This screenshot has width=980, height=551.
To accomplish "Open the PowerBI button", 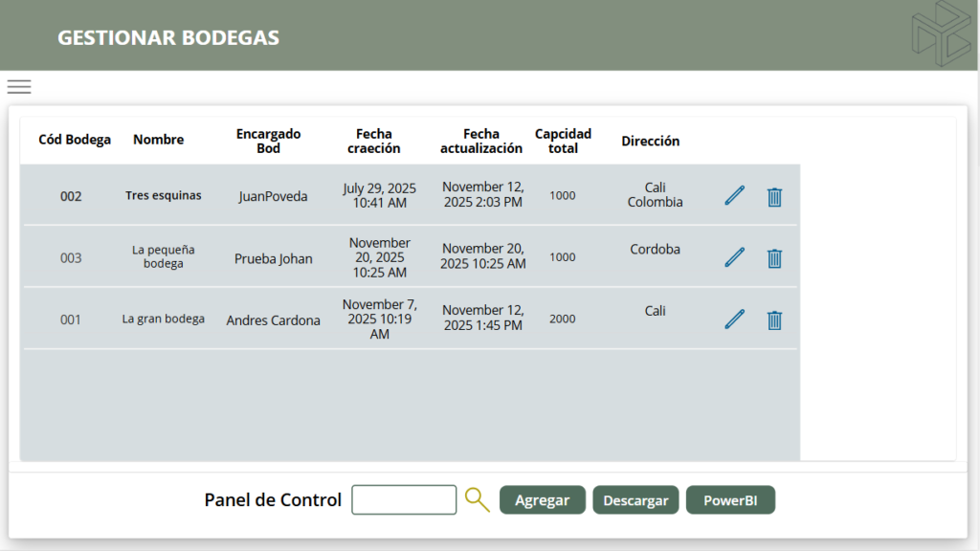I will (730, 500).
